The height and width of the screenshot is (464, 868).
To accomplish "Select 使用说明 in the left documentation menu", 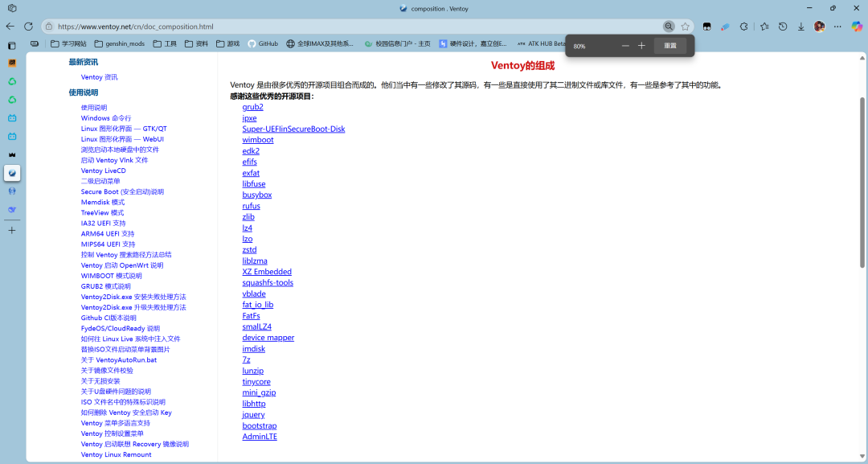I will [x=93, y=108].
